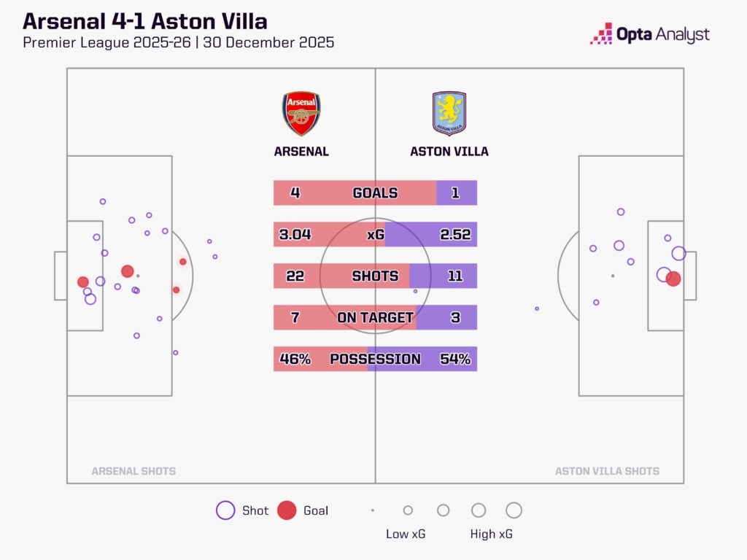
Task: Click the ON TARGET stat bar
Action: 375,317
